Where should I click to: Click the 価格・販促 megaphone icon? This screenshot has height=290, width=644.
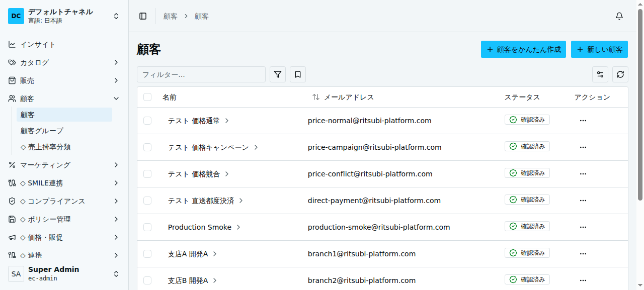(12, 237)
